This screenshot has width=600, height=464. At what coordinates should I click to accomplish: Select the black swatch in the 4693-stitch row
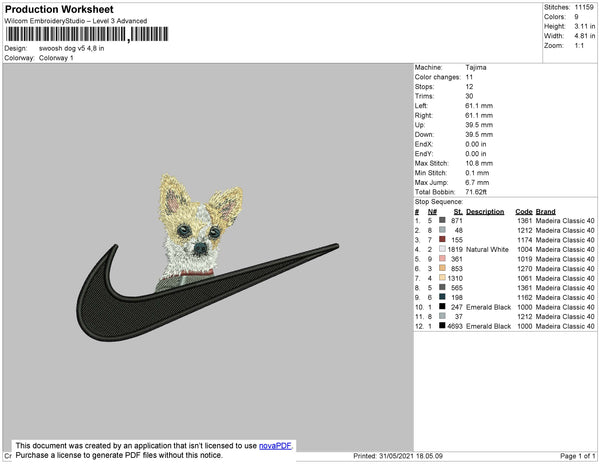click(442, 326)
